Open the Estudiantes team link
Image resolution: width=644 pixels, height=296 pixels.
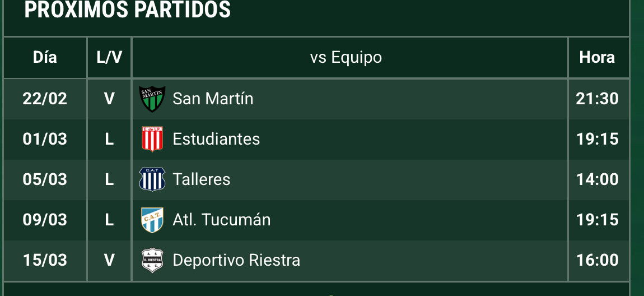tap(216, 139)
